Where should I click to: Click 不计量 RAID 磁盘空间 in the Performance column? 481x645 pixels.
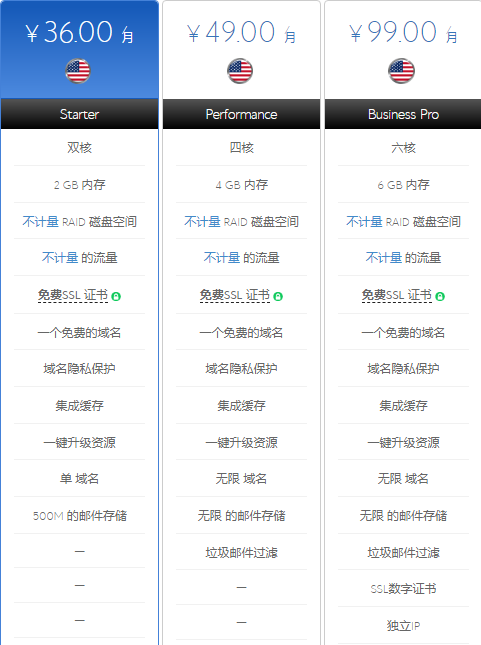241,222
